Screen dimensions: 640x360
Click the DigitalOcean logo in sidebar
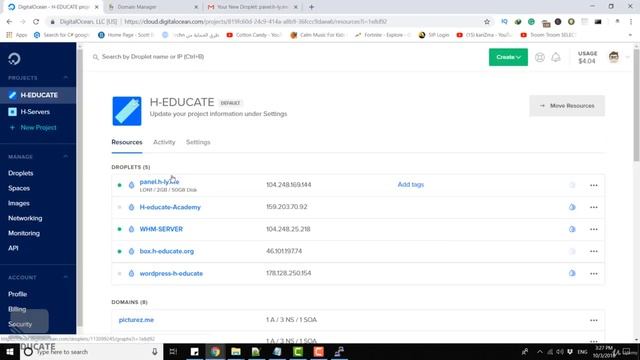14,59
